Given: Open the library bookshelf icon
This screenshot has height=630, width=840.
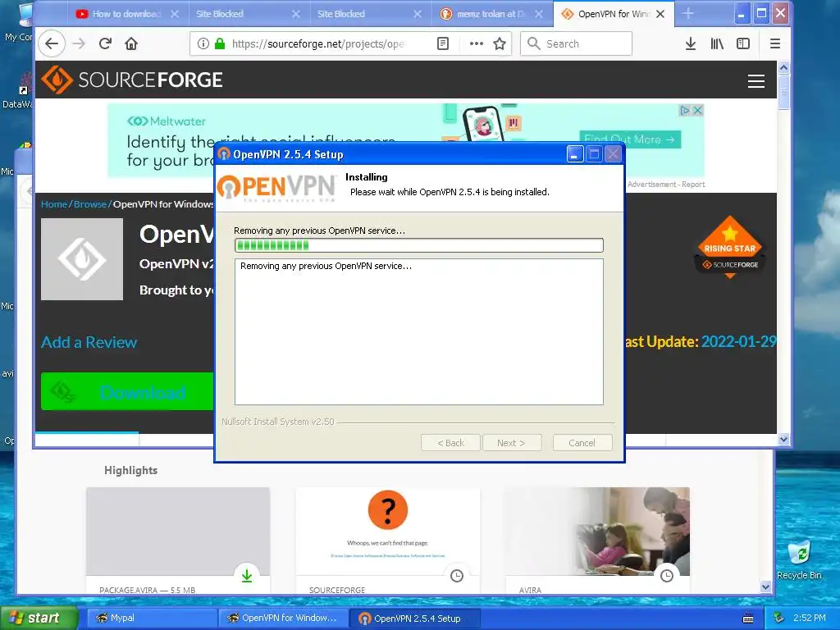Looking at the screenshot, I should (717, 43).
